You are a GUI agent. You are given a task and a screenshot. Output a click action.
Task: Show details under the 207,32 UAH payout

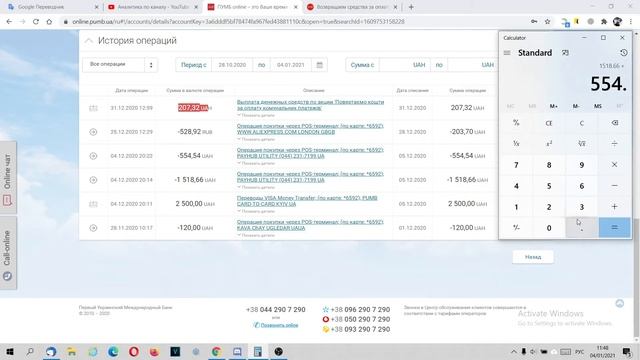[x=256, y=116]
